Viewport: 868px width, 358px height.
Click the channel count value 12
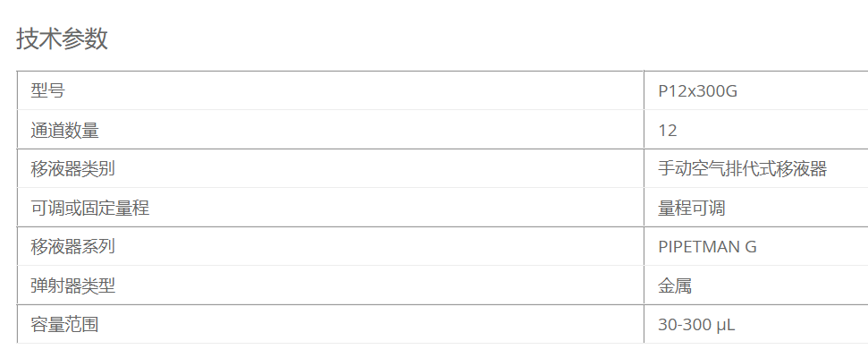click(x=668, y=131)
